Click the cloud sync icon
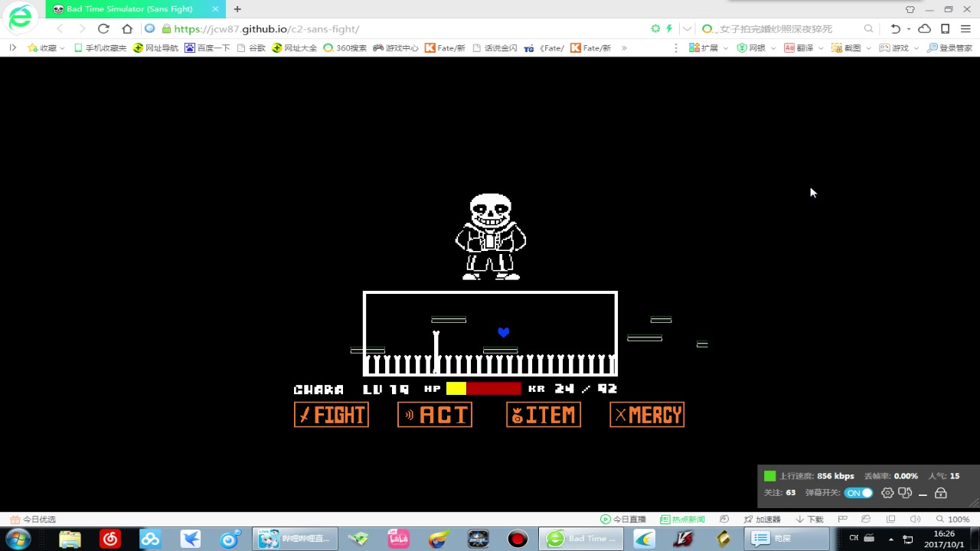980x551 pixels. (924, 29)
